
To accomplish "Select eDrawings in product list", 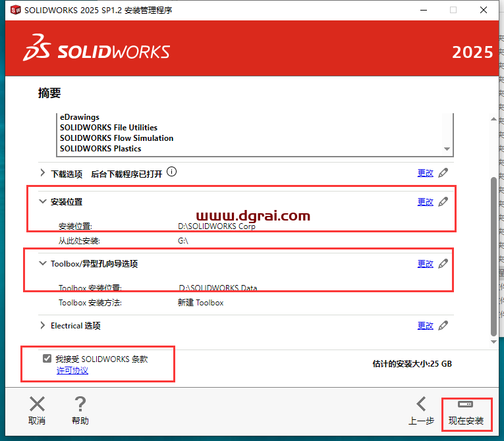I will click(x=80, y=117).
